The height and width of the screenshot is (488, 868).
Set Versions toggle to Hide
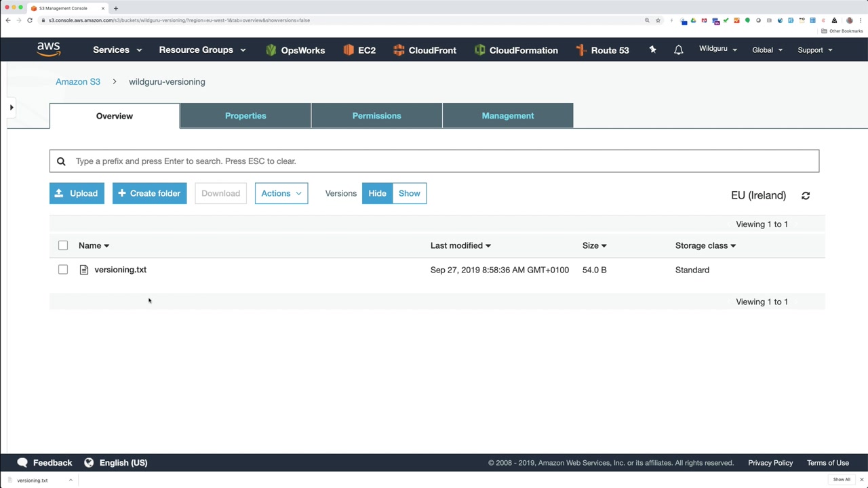[x=377, y=193]
